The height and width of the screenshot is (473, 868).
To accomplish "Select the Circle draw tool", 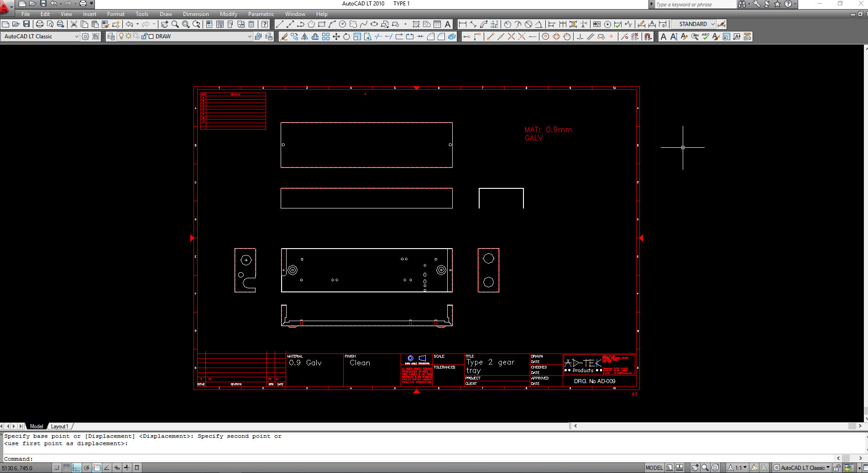I will click(343, 24).
